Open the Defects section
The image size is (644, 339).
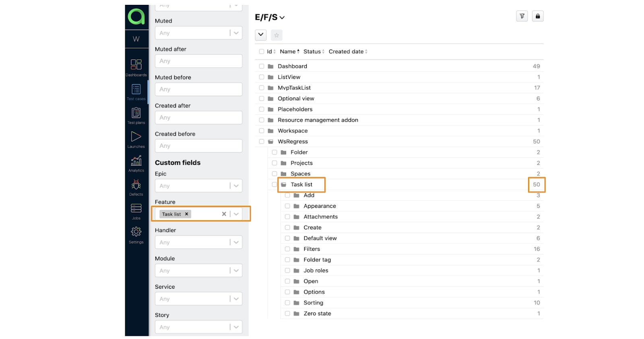click(136, 187)
